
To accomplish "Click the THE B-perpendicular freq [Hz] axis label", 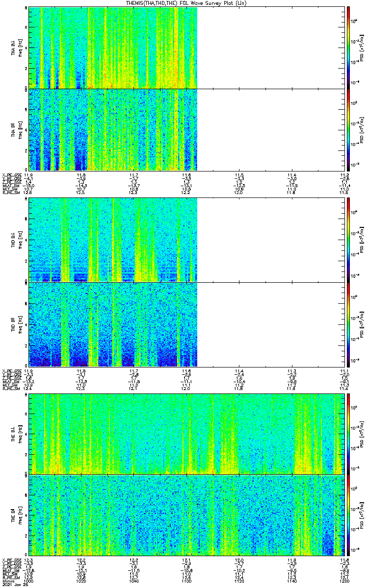I will (x=21, y=433).
